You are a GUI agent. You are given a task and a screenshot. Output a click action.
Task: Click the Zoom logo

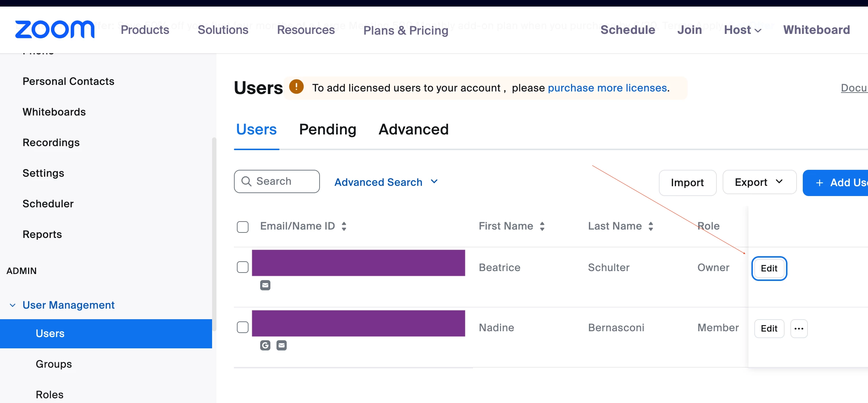tap(55, 30)
